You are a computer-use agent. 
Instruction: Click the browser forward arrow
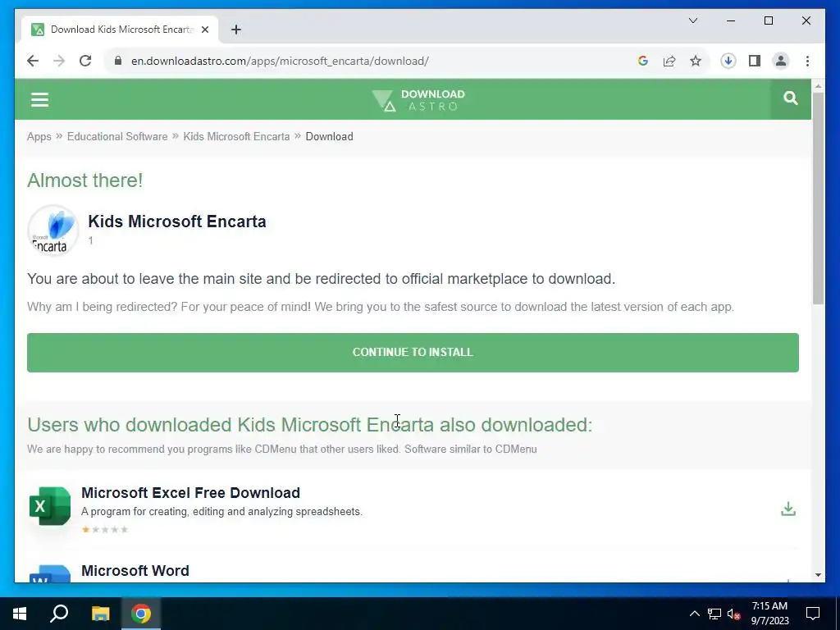pyautogui.click(x=59, y=61)
